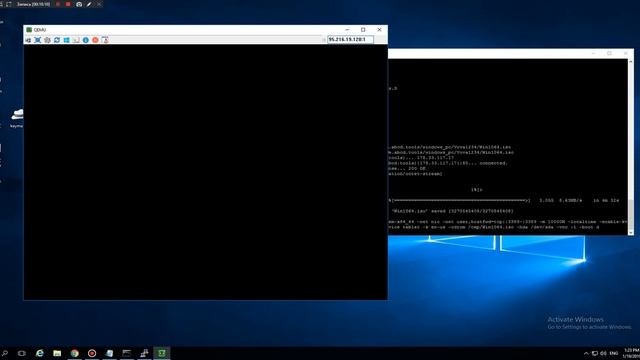This screenshot has height=360, width=640.
Task: Open connection options gear in VNC toolbar
Action: (x=47, y=40)
